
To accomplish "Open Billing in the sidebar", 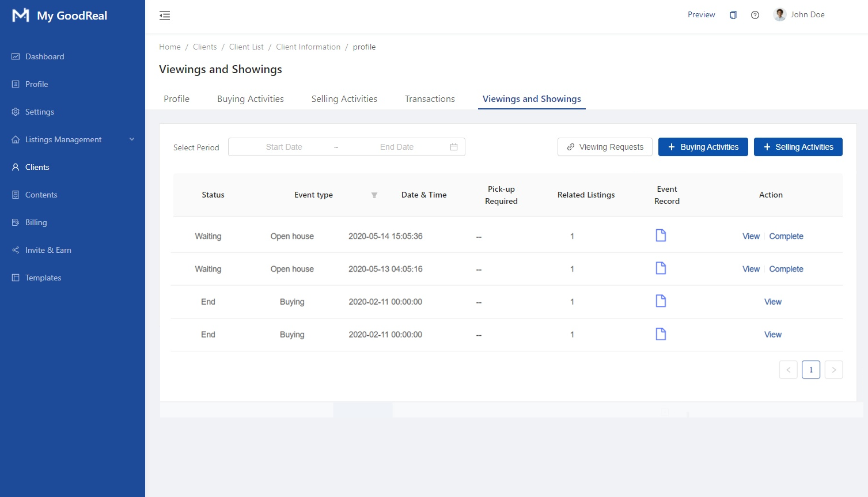I will (36, 222).
